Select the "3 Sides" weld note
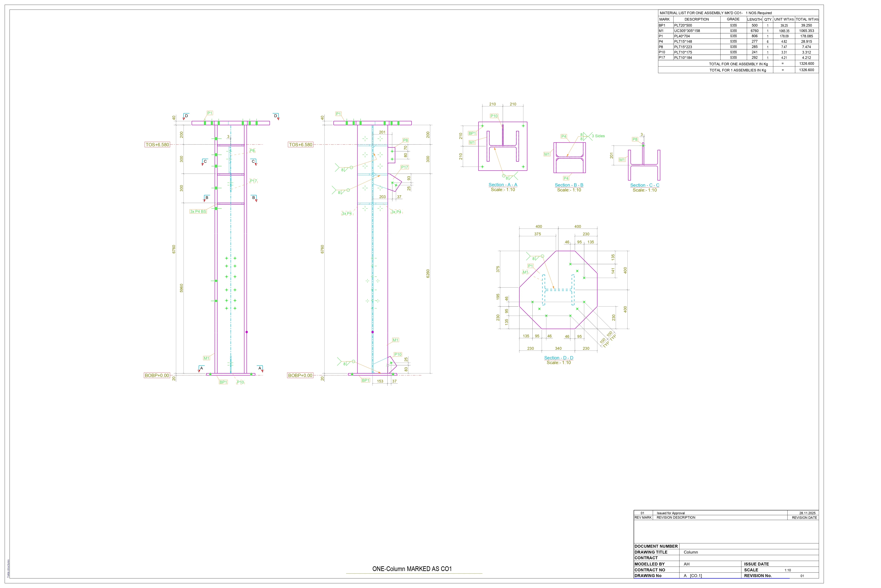Image resolution: width=881 pixels, height=588 pixels. coord(598,136)
